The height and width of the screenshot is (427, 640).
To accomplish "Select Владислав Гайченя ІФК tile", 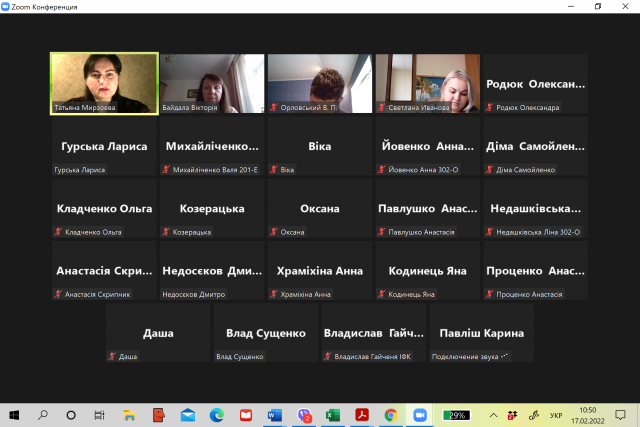I will pyautogui.click(x=374, y=333).
